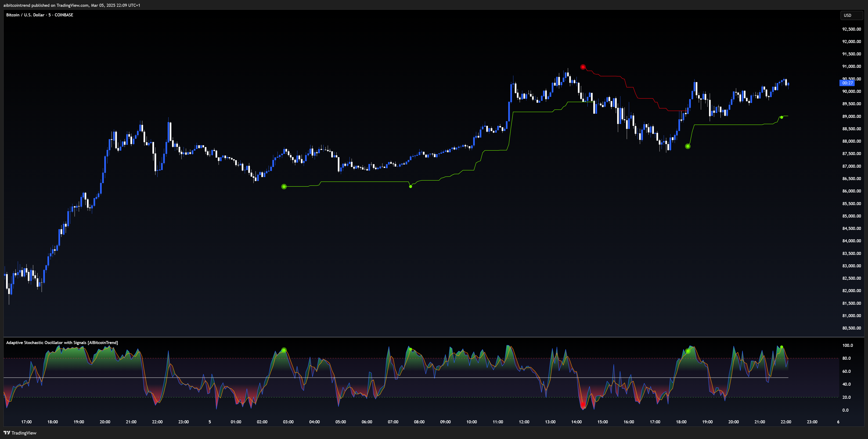Click the aibitcointrend published header text
This screenshot has height=439, width=868.
click(72, 5)
